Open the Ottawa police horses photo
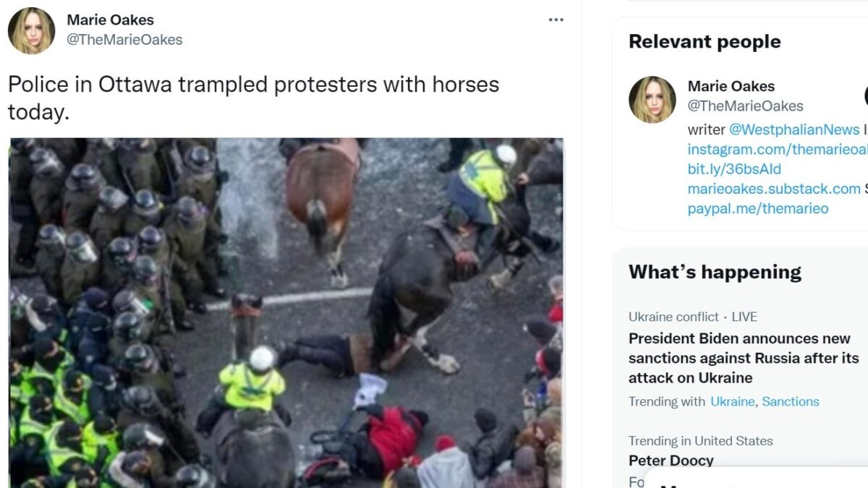868x488 pixels. point(286,312)
